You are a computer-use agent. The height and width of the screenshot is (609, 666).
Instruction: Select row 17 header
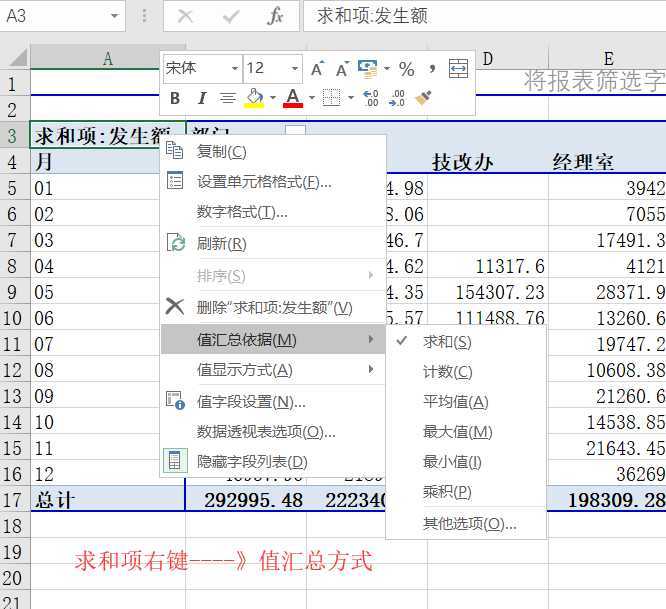pos(14,500)
